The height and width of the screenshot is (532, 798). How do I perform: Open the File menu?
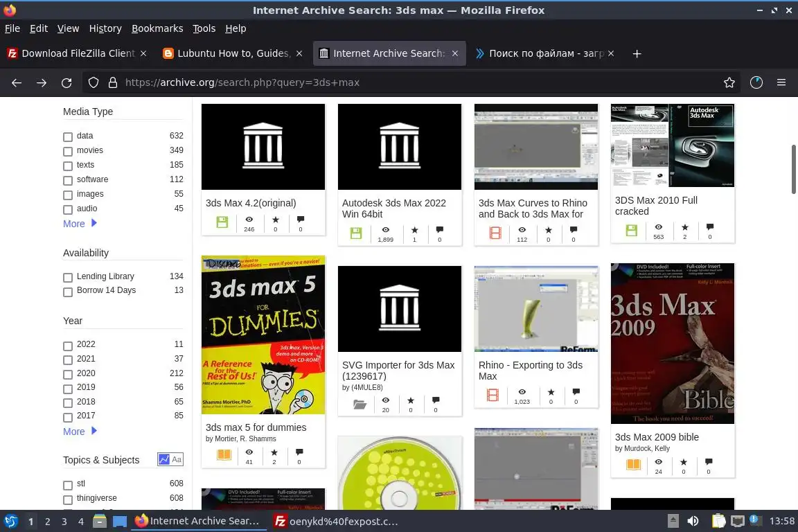tap(12, 28)
